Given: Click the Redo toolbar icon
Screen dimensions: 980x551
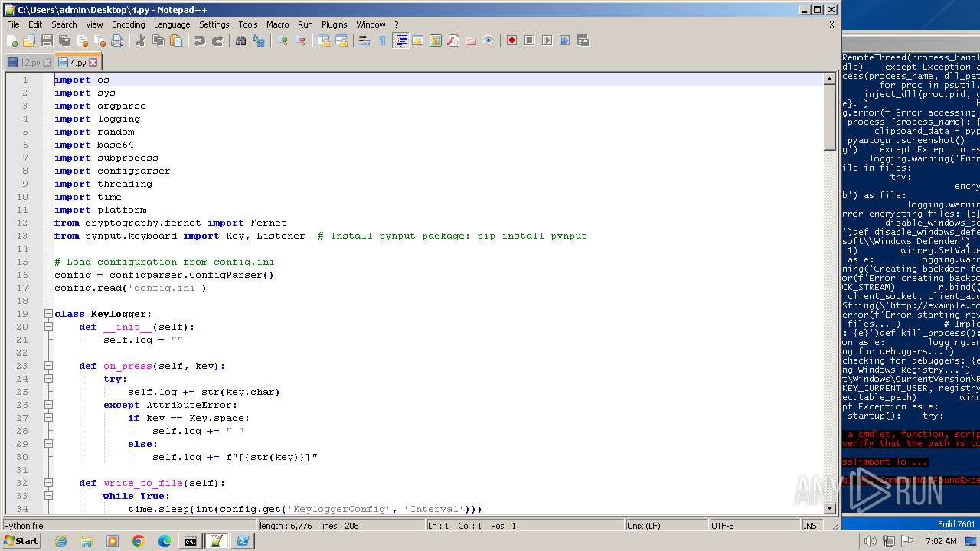Looking at the screenshot, I should pyautogui.click(x=217, y=41).
